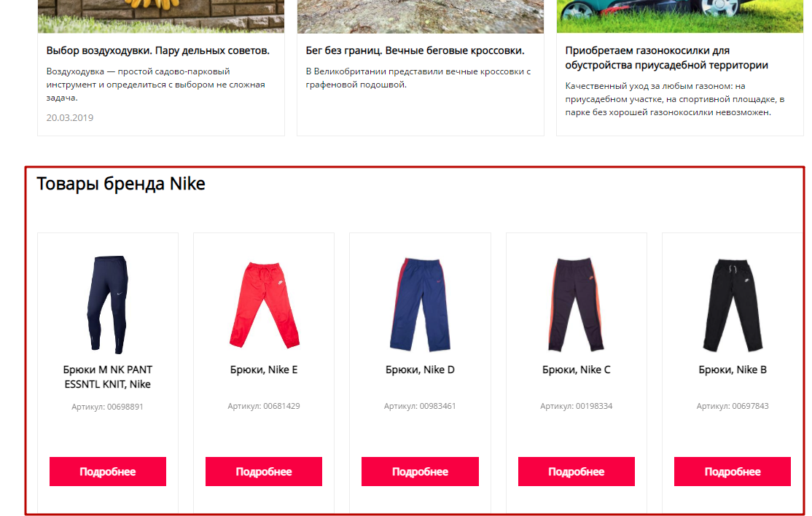812x516 pixels.
Task: Click Подробнее under Брюки, Nike C
Action: point(577,472)
